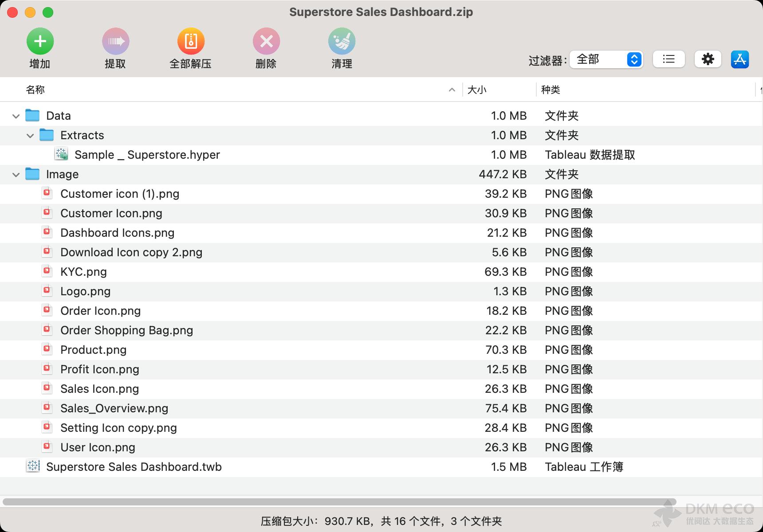
Task: Click the green zoom window button
Action: click(x=48, y=12)
